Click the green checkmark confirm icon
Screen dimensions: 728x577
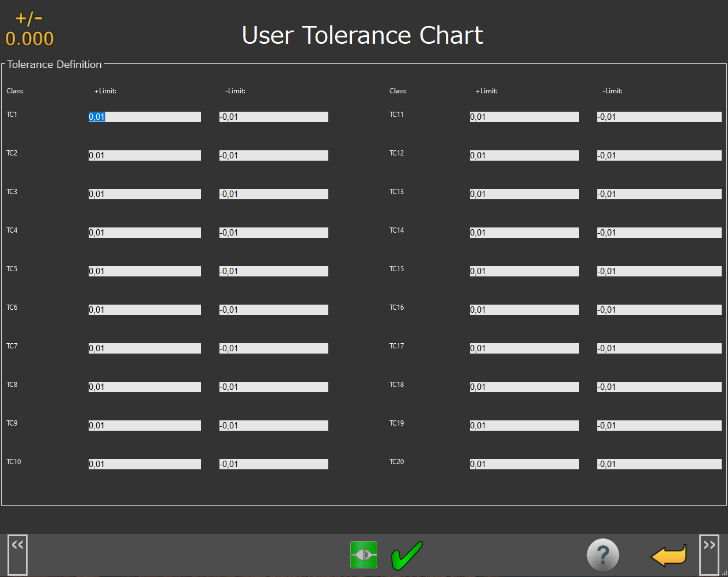(407, 555)
